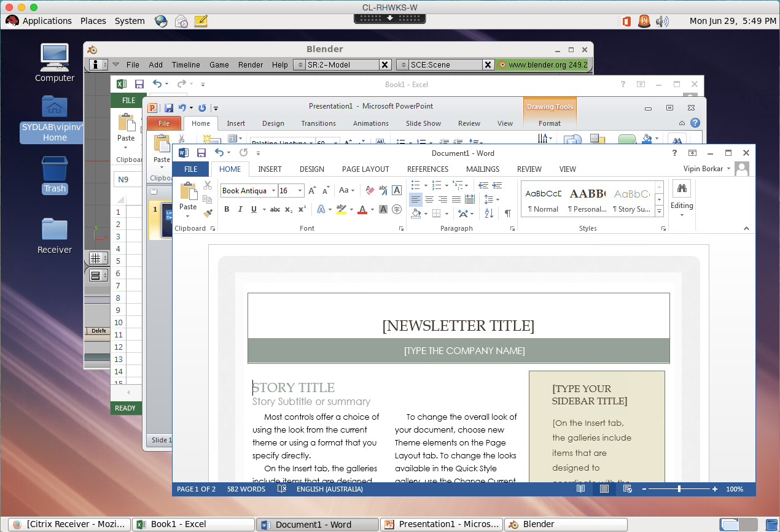
Task: Open the Render menu in Blender
Action: (250, 64)
